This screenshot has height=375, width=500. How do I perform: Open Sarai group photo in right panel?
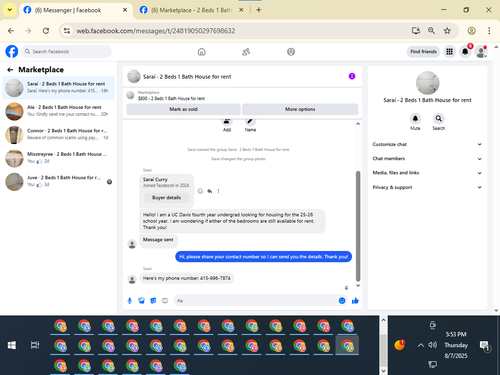[x=428, y=83]
